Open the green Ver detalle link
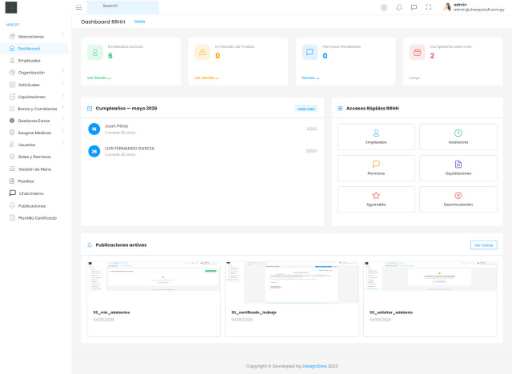This screenshot has width=512, height=374. pos(99,78)
